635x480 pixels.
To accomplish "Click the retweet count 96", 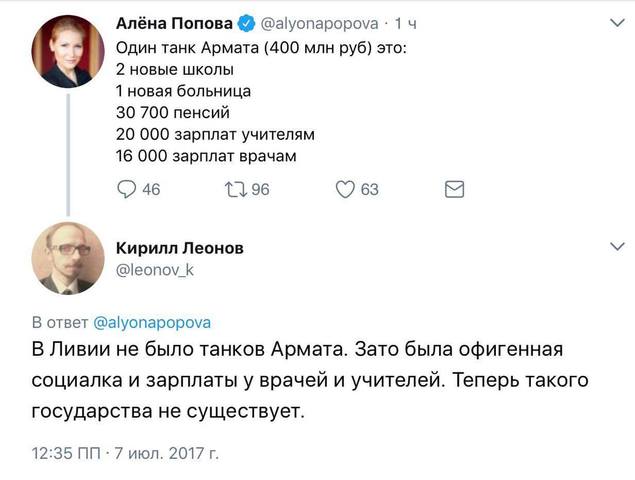I will point(260,190).
